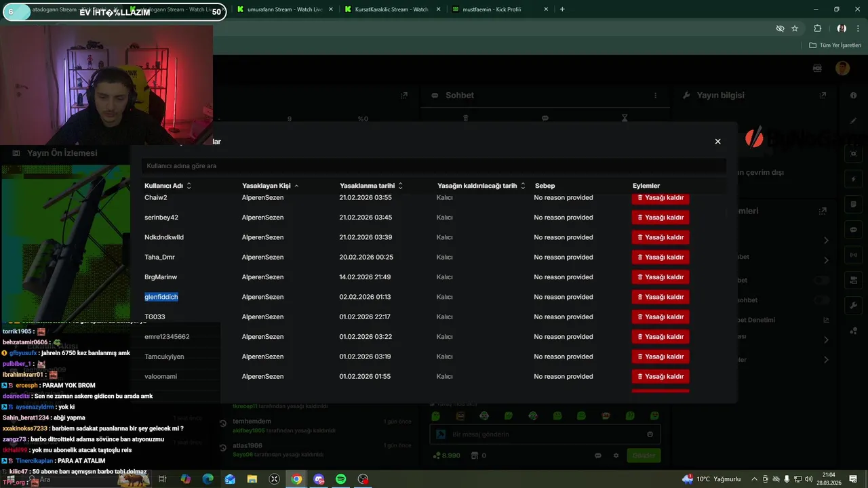Click username TG033
This screenshot has width=868, height=488.
(155, 317)
